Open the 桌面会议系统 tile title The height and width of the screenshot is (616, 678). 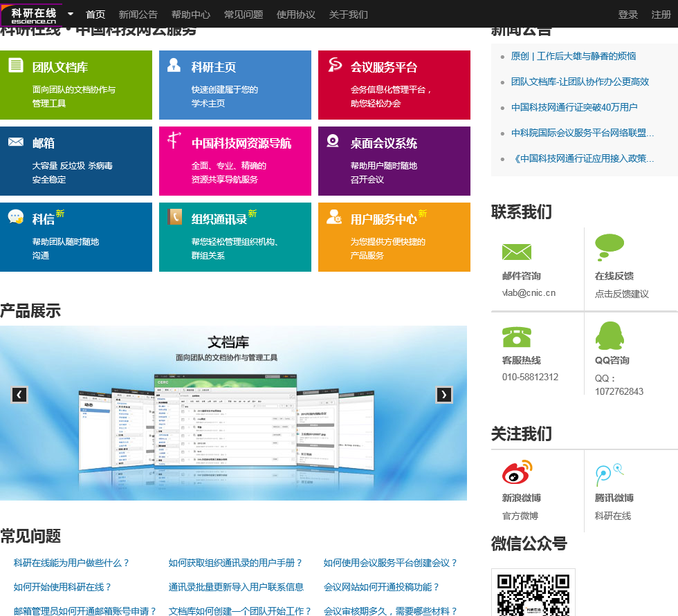(383, 143)
